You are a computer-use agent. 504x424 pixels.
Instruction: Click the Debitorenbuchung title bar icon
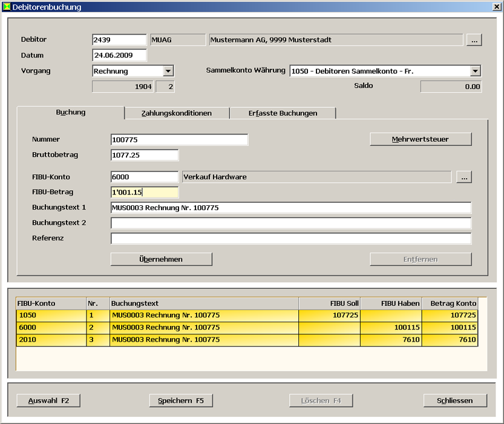pos(7,7)
